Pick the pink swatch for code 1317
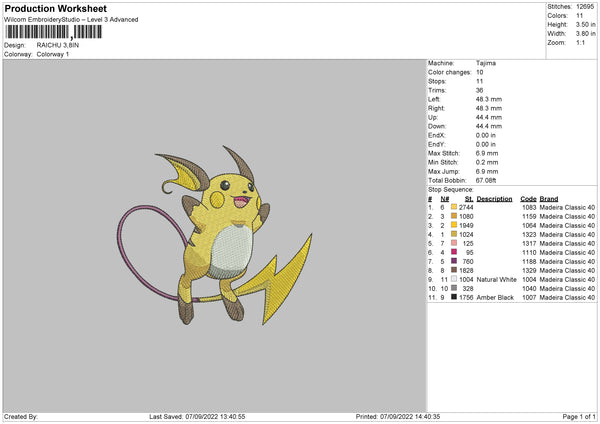 (454, 243)
